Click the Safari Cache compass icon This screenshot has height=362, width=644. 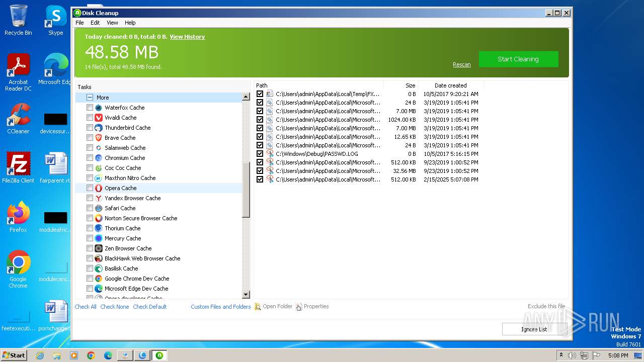click(x=99, y=208)
